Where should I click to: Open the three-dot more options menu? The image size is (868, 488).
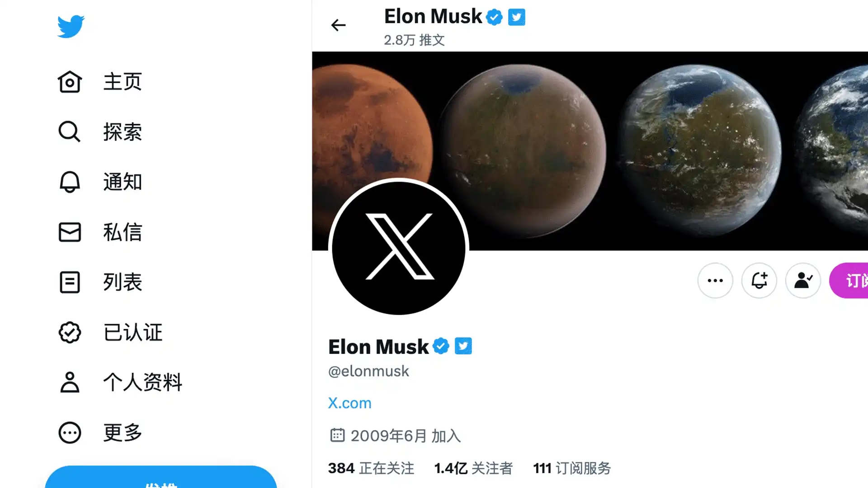tap(715, 280)
